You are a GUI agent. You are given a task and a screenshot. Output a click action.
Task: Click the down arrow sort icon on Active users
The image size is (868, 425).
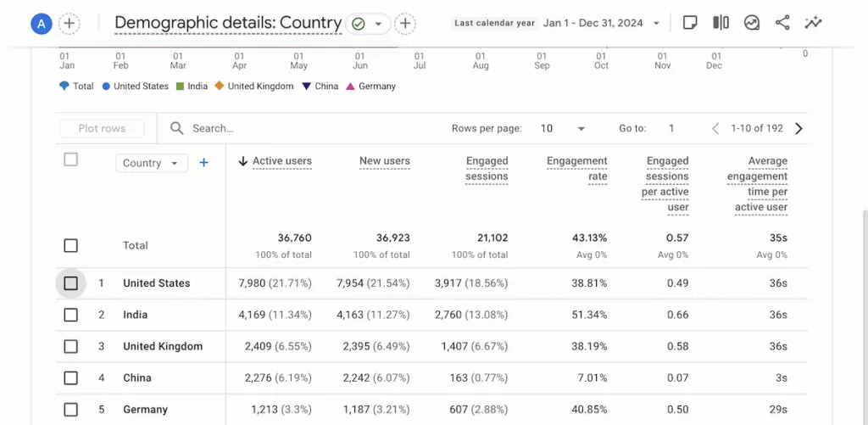(242, 161)
